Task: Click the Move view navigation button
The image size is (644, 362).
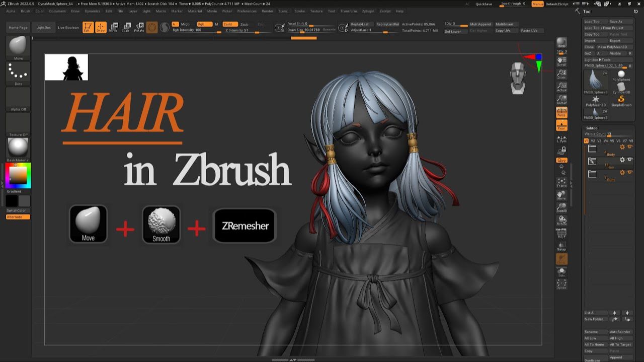Action: [561, 195]
